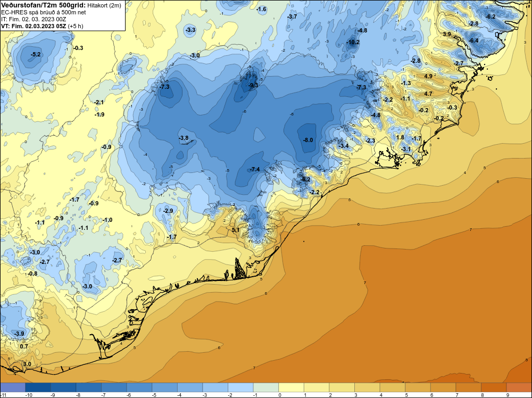Click the '1.8' temperature value
The image size is (532, 398).
401,137
